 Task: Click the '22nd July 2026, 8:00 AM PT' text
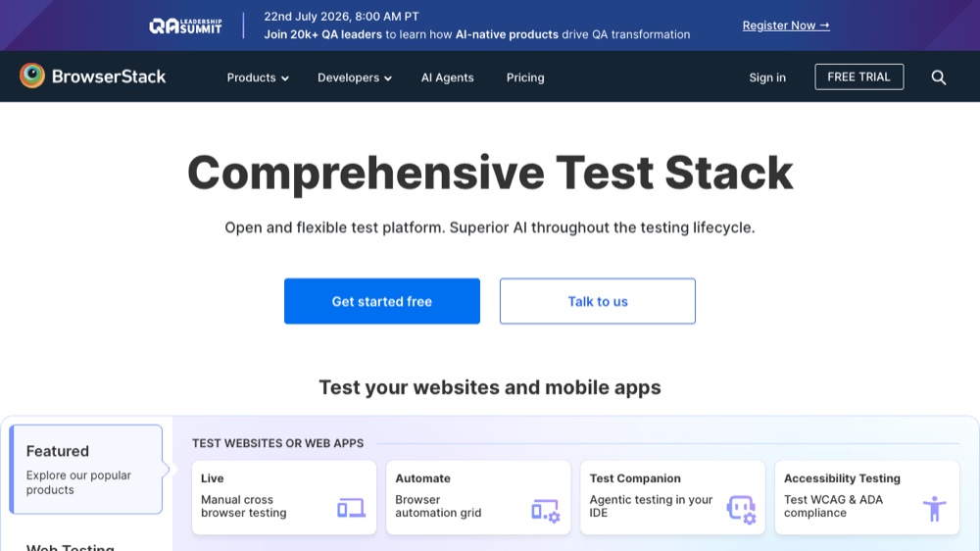tap(341, 17)
